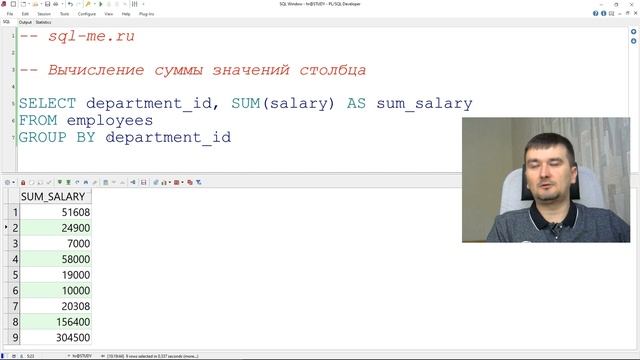Click the SUM_SALARY column header
The width and height of the screenshot is (640, 360).
point(56,196)
